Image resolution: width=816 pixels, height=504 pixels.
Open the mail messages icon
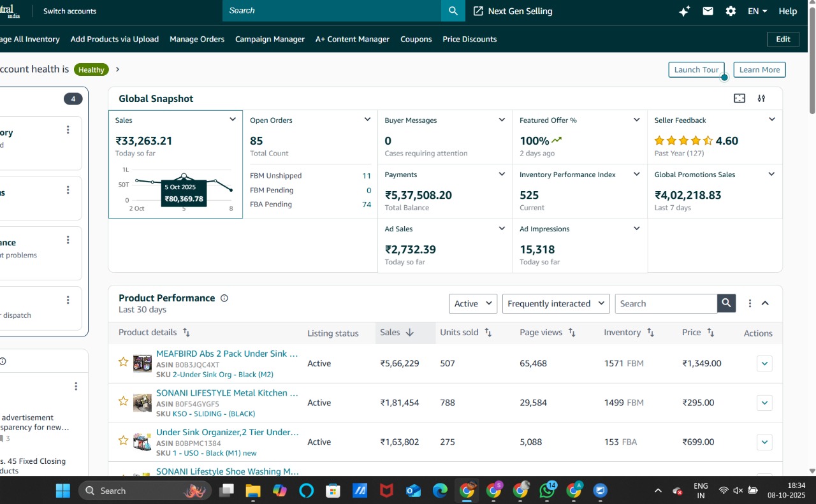(x=708, y=11)
